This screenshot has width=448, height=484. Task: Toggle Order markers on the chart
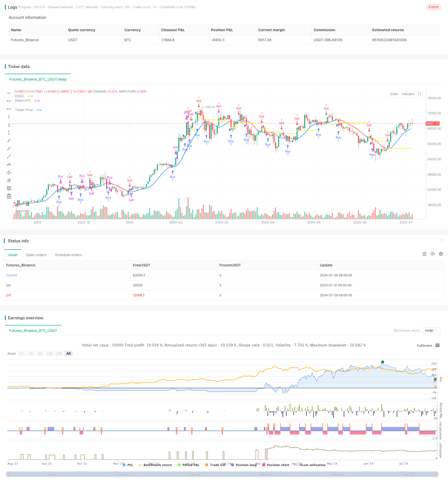pos(394,94)
